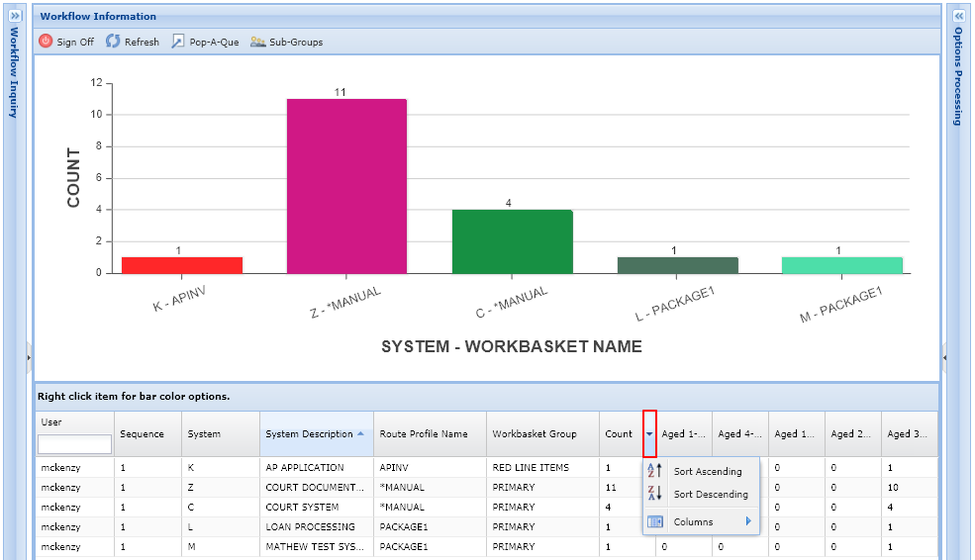Image resolution: width=975 pixels, height=560 pixels.
Task: Click the Pop-A-Que icon
Action: pyautogui.click(x=178, y=41)
